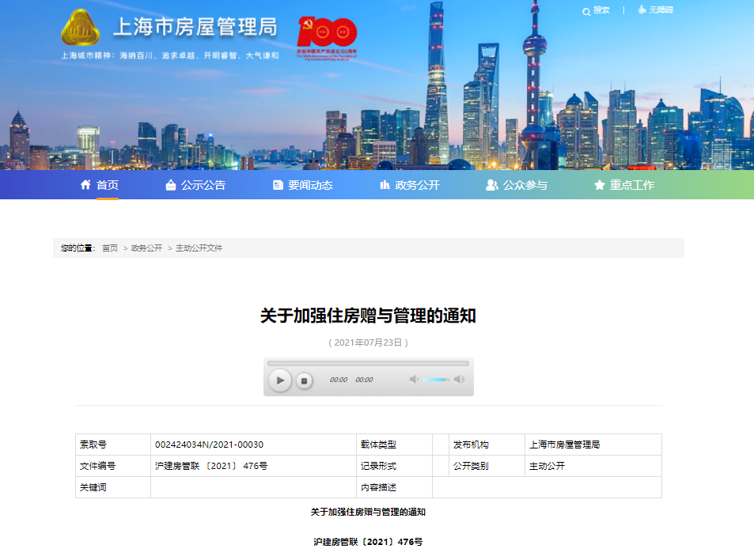Click the star icon beside 重点工作

(600, 185)
